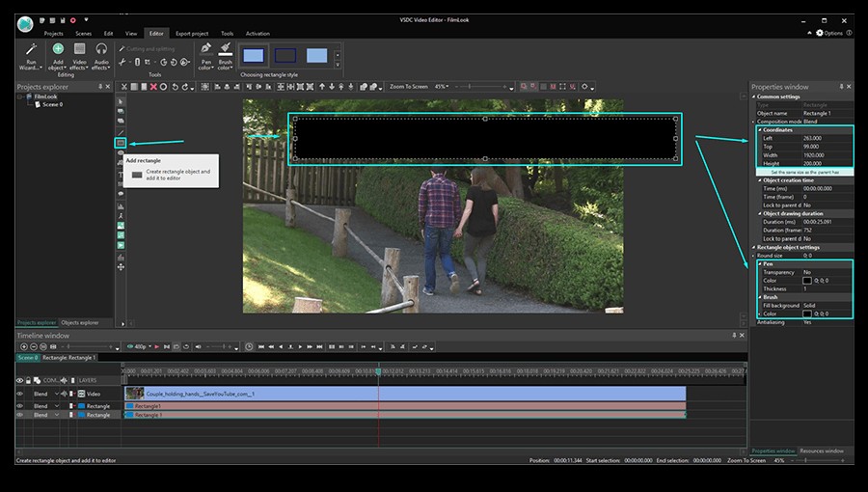Click the timeline clock icon
Image resolution: width=868 pixels, height=492 pixels.
[249, 347]
